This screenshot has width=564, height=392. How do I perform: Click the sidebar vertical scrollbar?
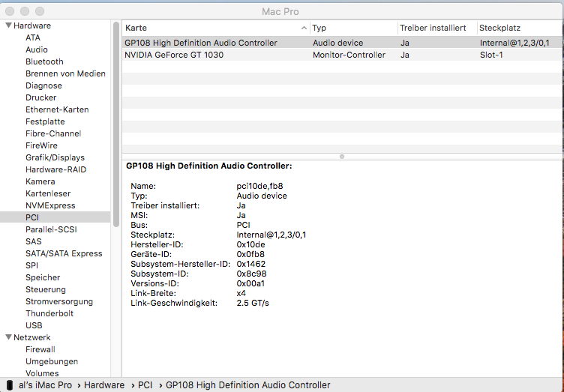(x=115, y=124)
